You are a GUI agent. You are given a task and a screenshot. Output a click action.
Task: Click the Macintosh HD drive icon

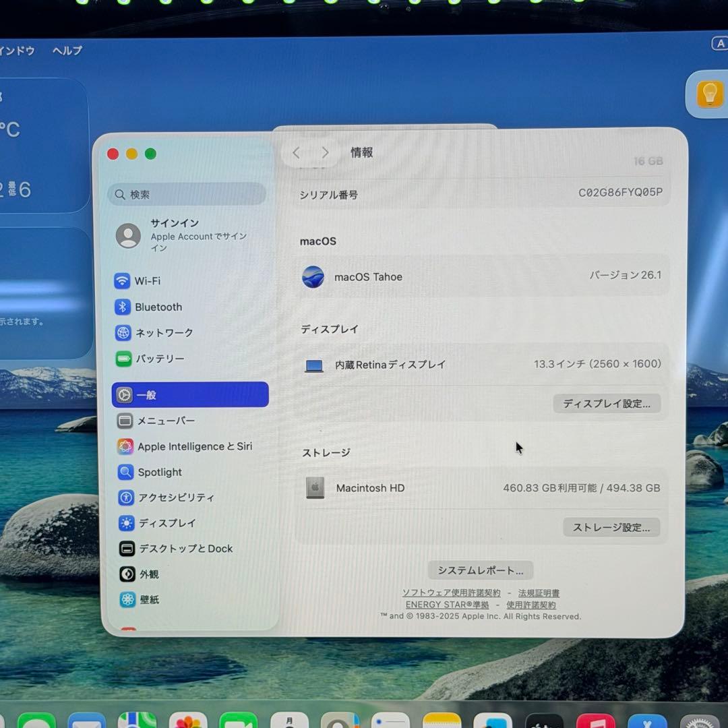point(314,487)
